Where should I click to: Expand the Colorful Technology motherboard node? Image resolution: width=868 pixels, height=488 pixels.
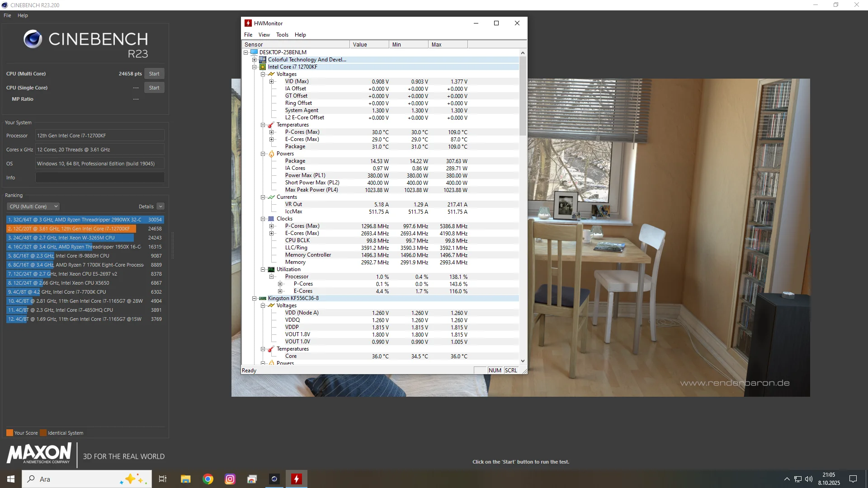point(255,60)
